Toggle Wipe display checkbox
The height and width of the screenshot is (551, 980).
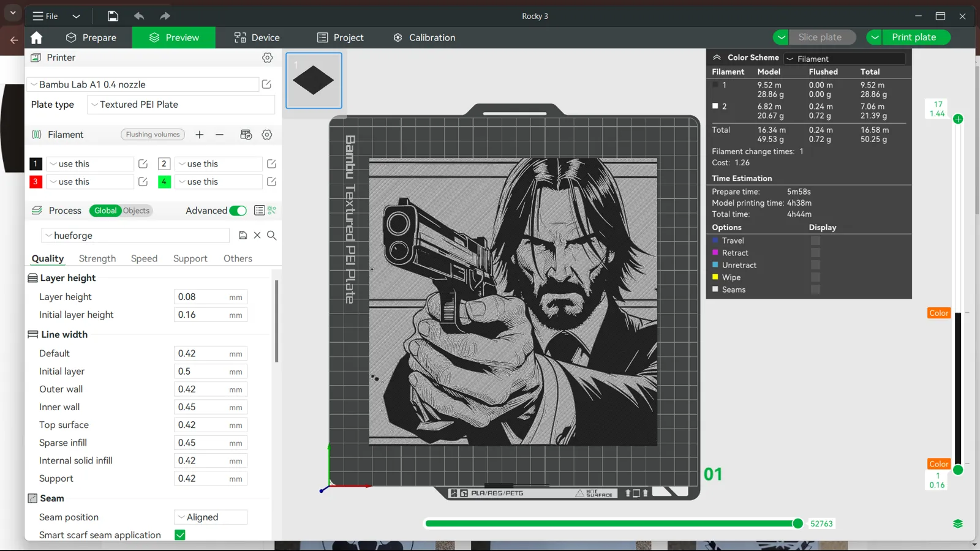point(815,277)
